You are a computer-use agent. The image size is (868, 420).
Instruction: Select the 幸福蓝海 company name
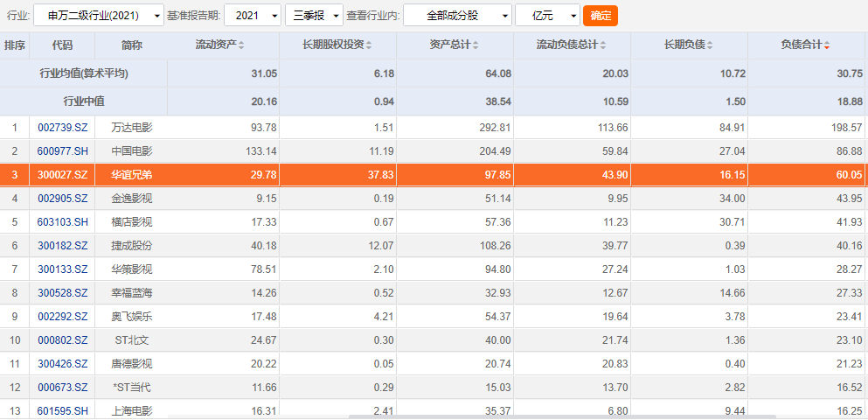(132, 293)
